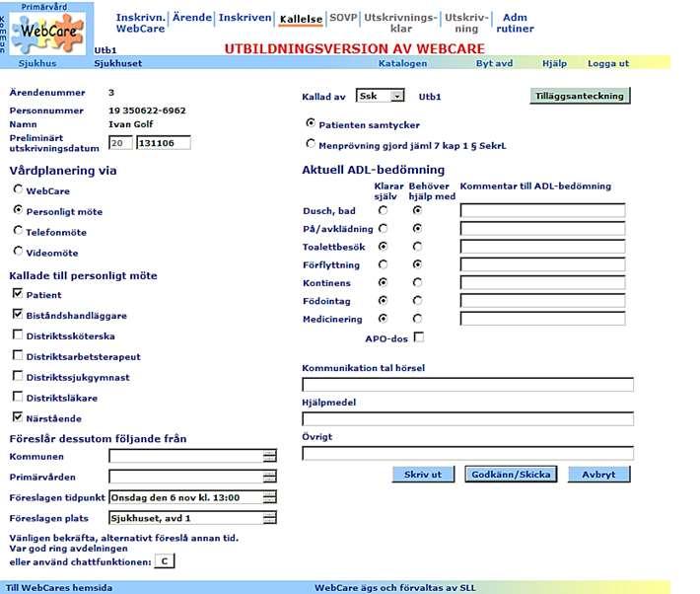700x594 pixels.
Task: Open the Hjälp link
Action: [554, 63]
